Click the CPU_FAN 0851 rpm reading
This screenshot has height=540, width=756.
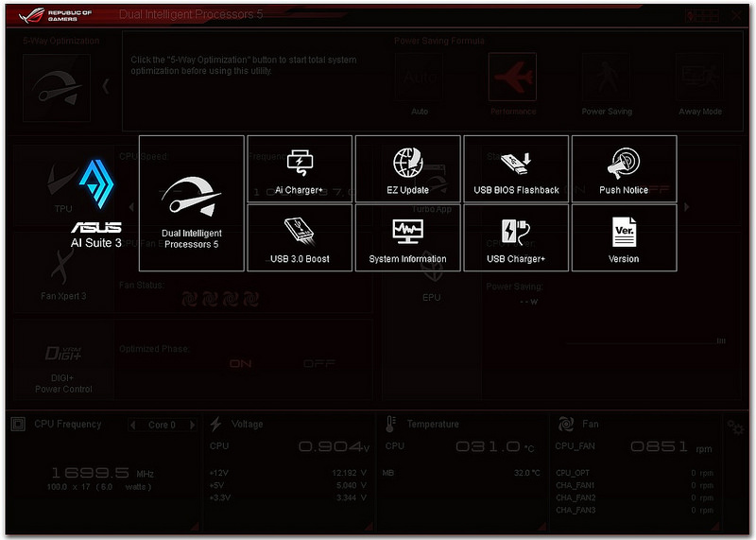[x=671, y=447]
